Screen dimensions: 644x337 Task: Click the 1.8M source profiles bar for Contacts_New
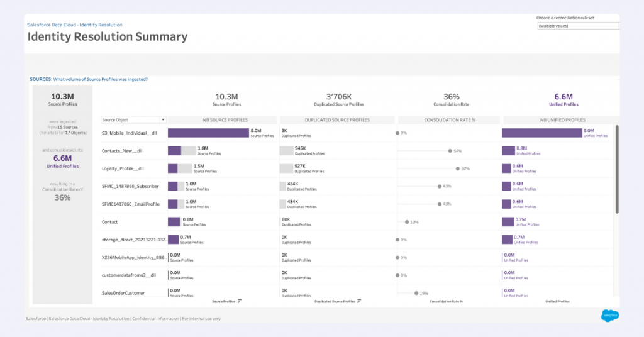coord(182,151)
